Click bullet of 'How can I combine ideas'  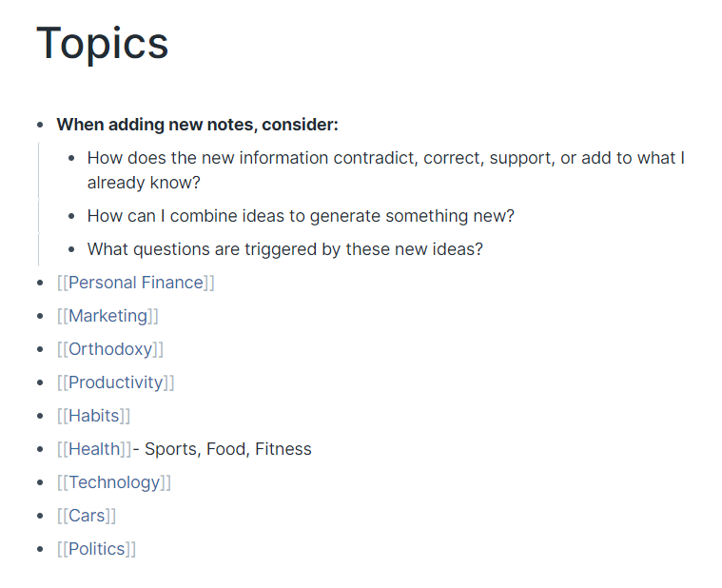pos(71,216)
